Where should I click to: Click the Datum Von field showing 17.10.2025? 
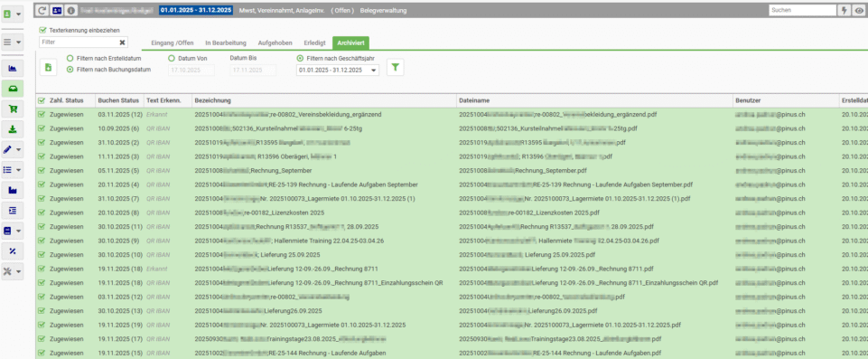click(191, 71)
